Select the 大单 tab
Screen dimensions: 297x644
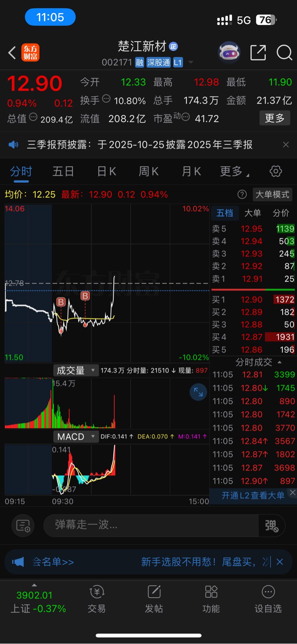[253, 213]
